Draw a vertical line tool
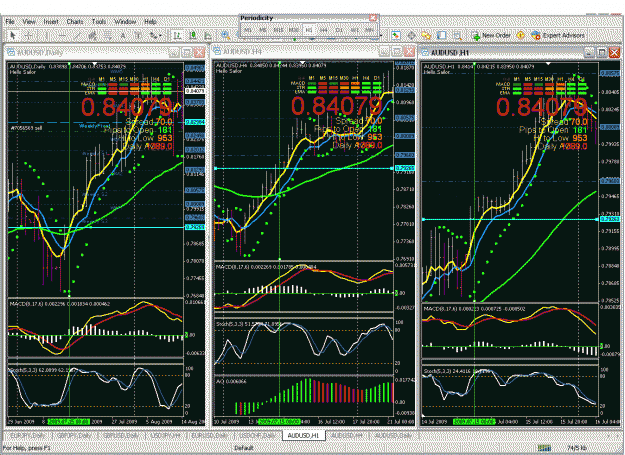This screenshot has height=455, width=625. coord(47,36)
